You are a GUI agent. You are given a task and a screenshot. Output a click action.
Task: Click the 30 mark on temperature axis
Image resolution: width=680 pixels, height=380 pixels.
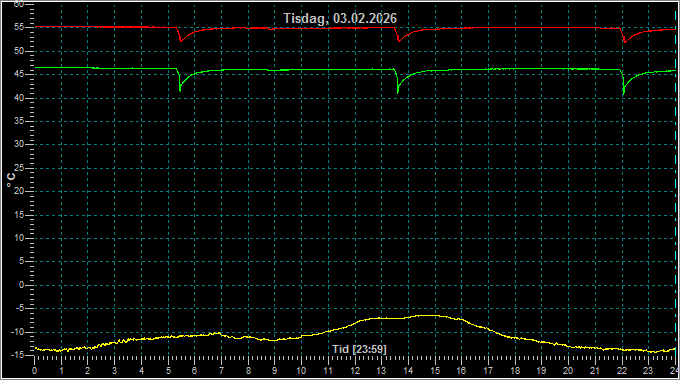pos(19,144)
